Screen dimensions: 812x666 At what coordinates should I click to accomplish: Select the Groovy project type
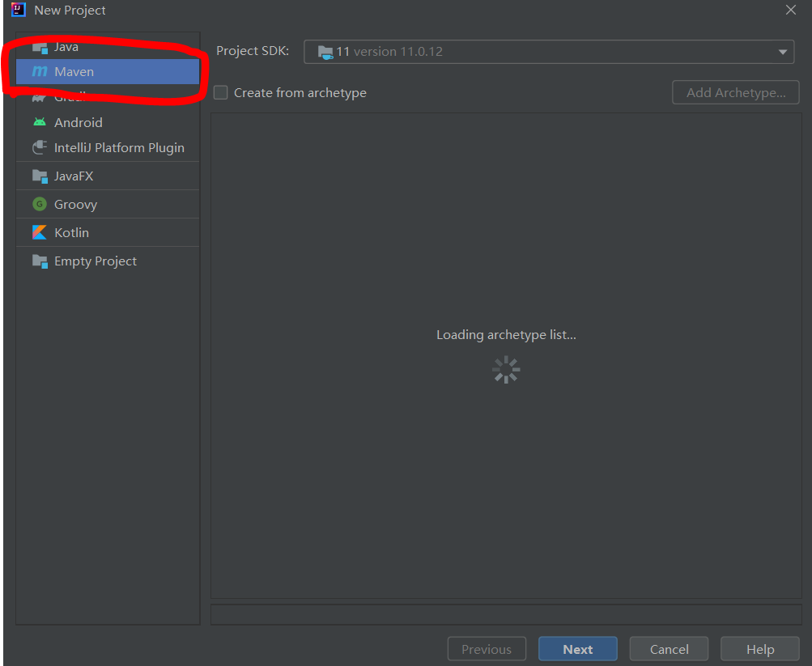pos(108,205)
